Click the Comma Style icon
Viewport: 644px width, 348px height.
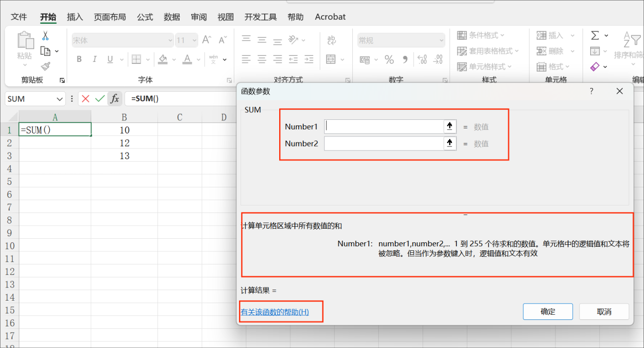point(405,59)
